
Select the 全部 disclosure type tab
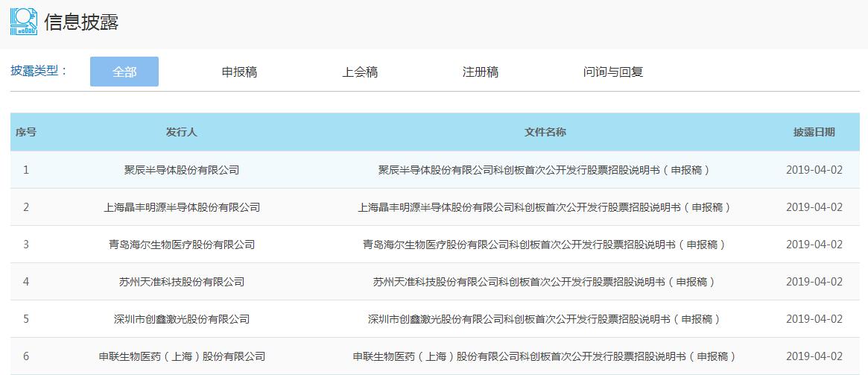pos(124,72)
